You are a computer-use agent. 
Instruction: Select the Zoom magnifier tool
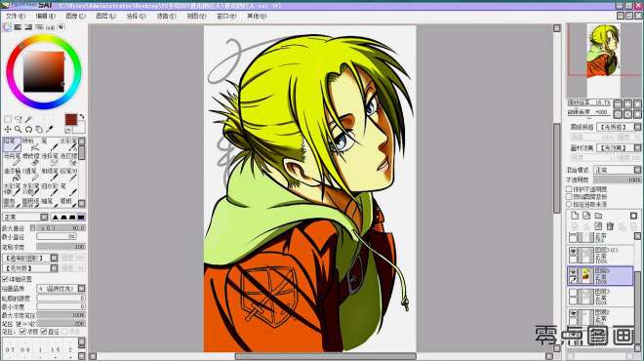(19, 130)
